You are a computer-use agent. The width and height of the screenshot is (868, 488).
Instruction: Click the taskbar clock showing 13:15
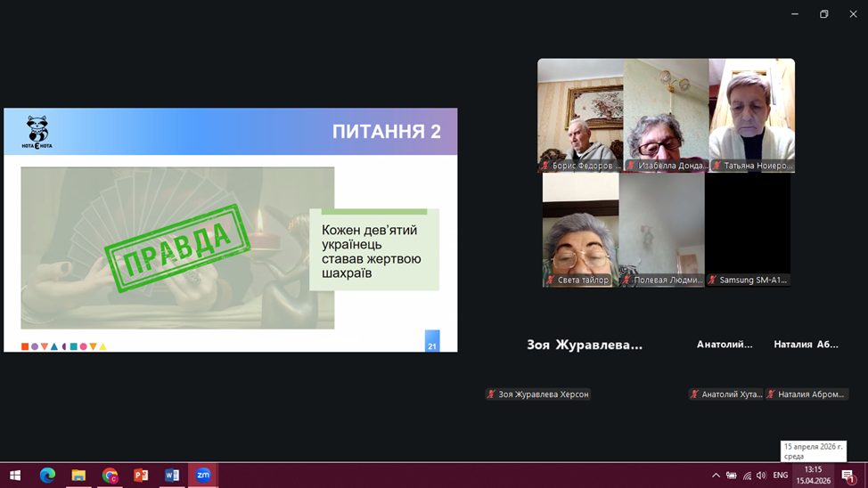pos(813,475)
